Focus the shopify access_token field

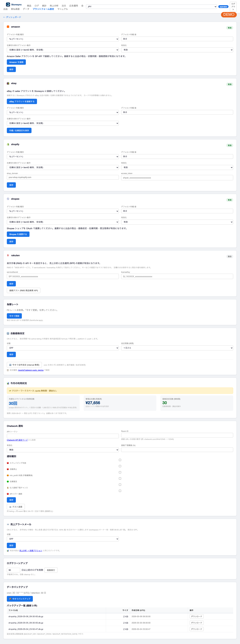pyautogui.click(x=177, y=178)
